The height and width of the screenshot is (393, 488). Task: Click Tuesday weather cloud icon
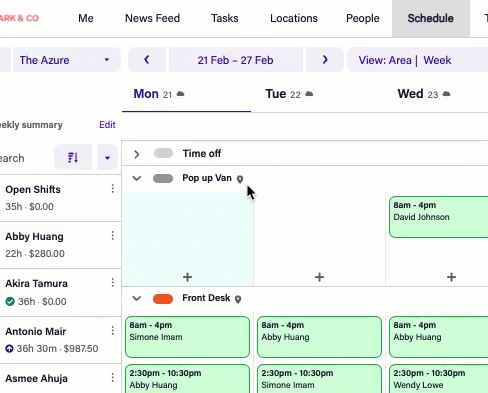pyautogui.click(x=309, y=94)
